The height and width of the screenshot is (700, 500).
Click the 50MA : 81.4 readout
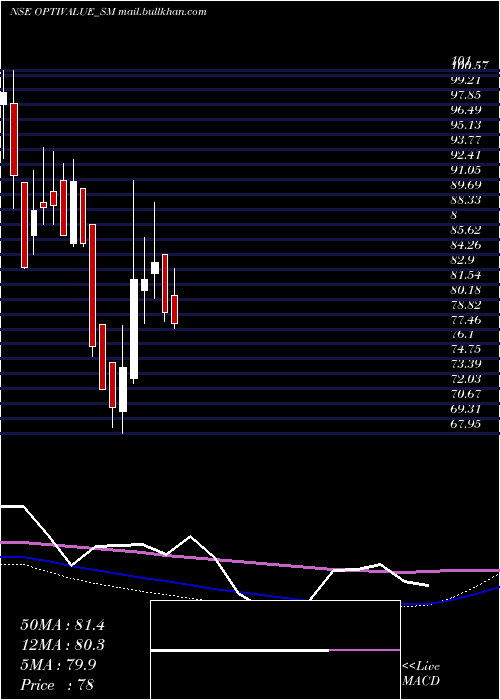click(62, 625)
